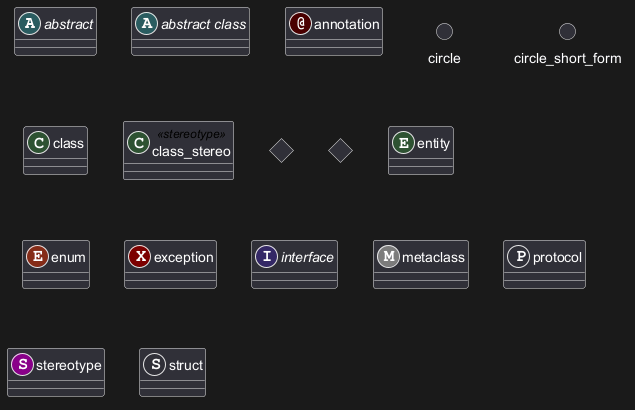
Task: Click the gray M metaclass icon
Action: (x=389, y=257)
